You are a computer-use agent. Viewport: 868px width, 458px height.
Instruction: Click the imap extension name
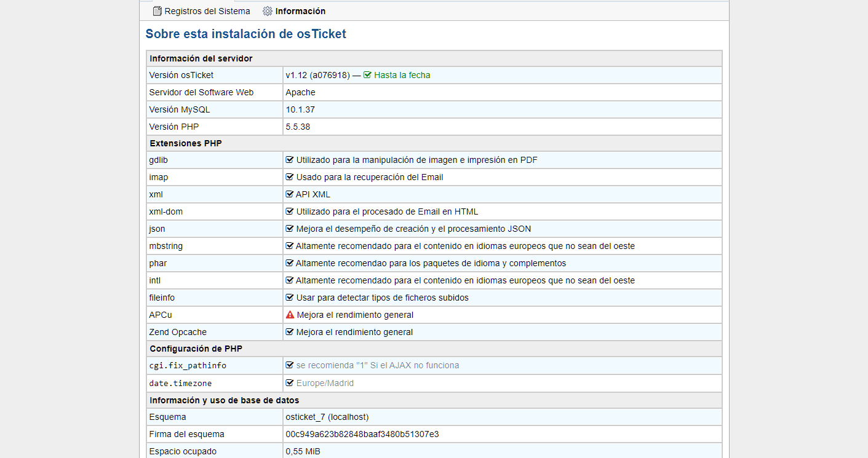[158, 177]
